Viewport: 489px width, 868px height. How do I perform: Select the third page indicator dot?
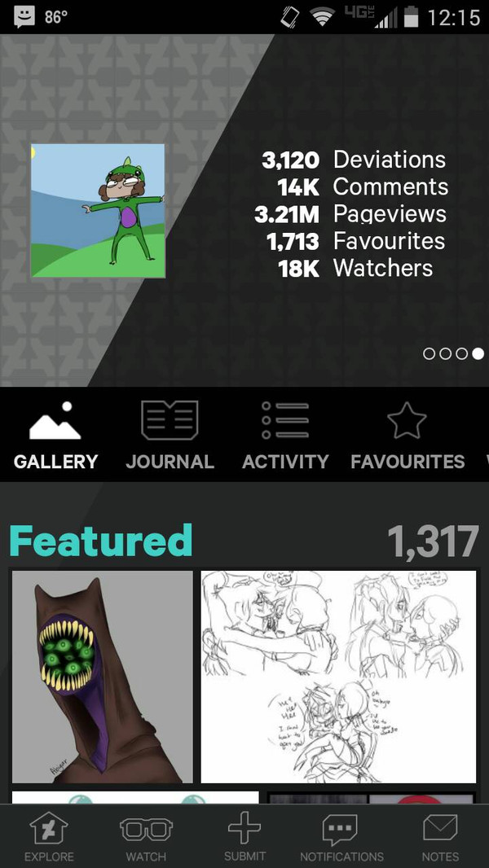tap(462, 353)
